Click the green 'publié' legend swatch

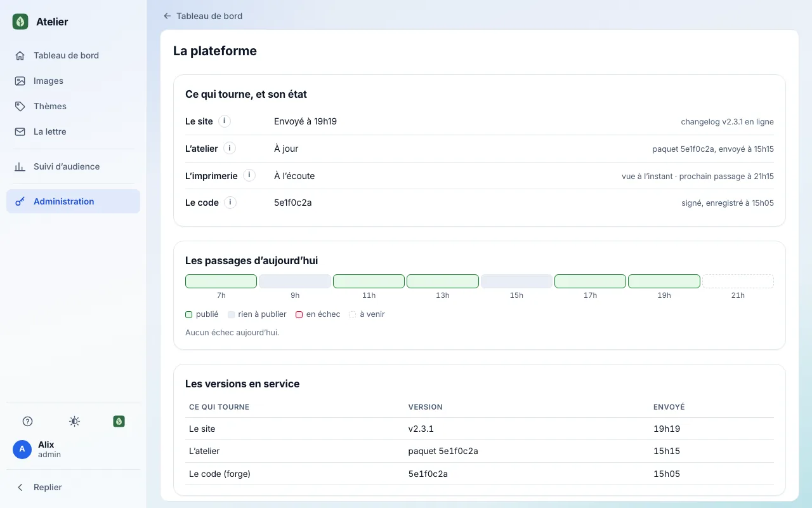tap(188, 314)
